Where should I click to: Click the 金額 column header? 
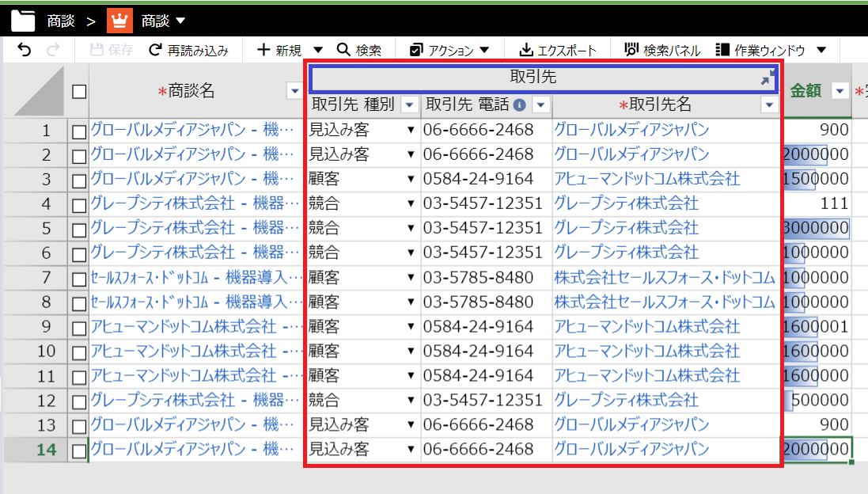[805, 91]
